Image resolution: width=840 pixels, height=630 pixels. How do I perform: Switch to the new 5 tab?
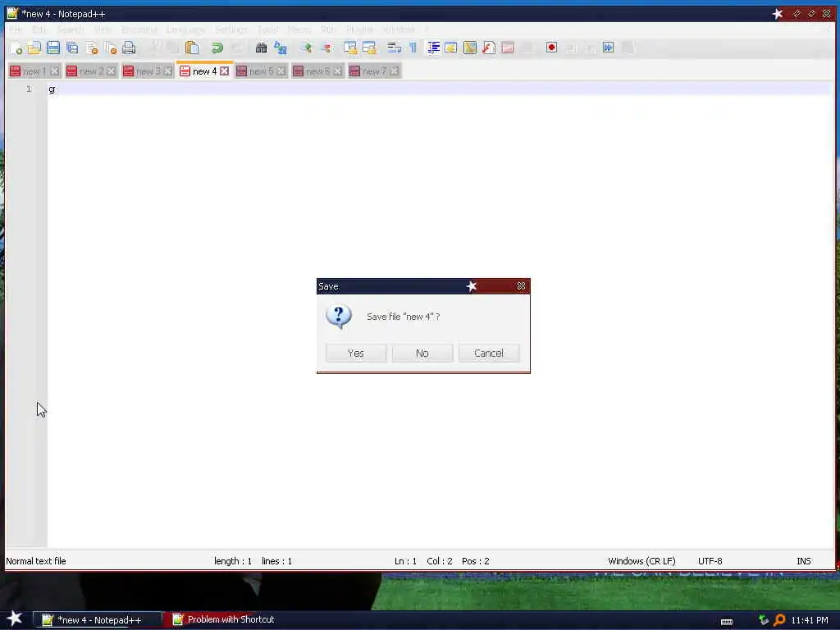point(261,71)
